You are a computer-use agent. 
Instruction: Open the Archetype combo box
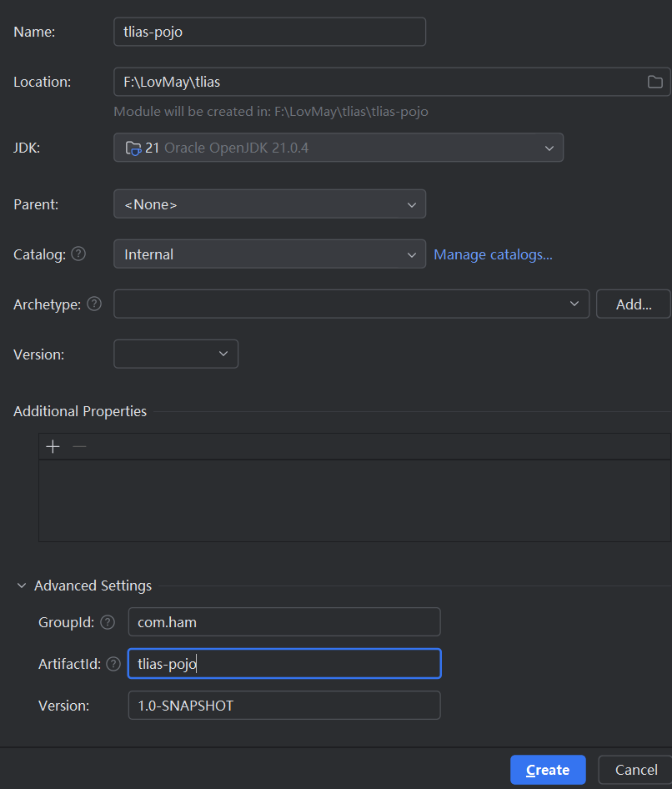pyautogui.click(x=351, y=304)
